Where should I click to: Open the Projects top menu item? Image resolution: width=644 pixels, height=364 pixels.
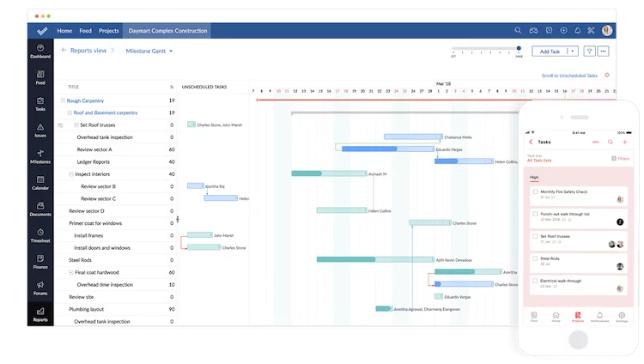(x=109, y=30)
